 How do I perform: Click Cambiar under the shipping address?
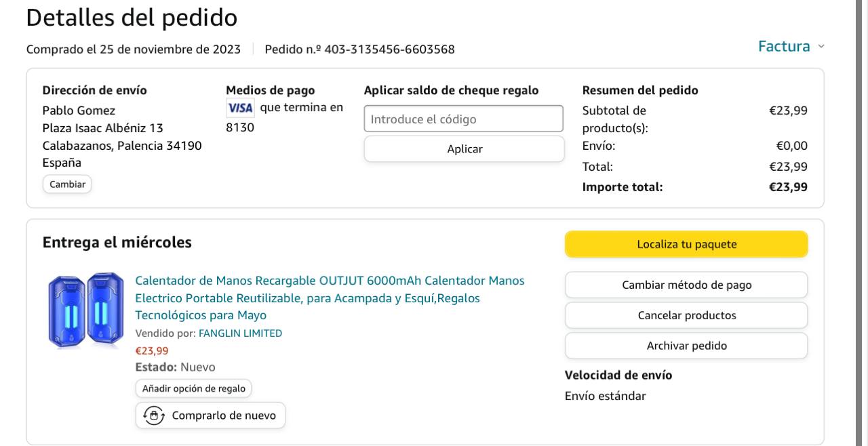click(x=67, y=184)
